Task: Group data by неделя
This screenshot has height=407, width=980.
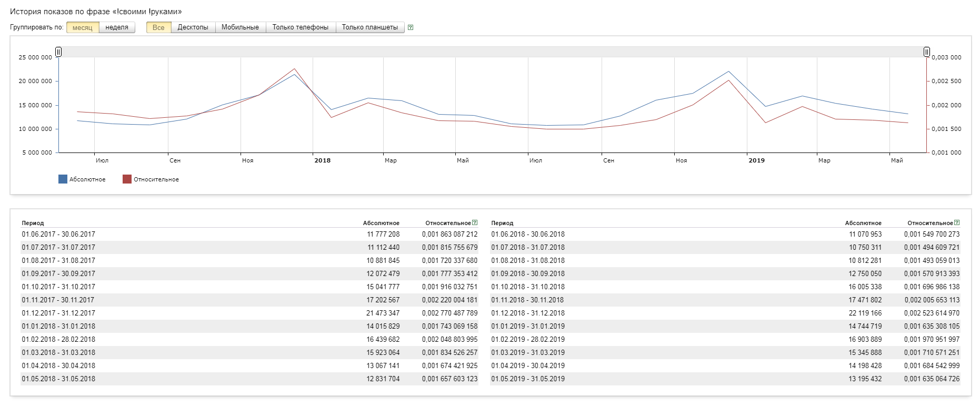Action: (117, 27)
